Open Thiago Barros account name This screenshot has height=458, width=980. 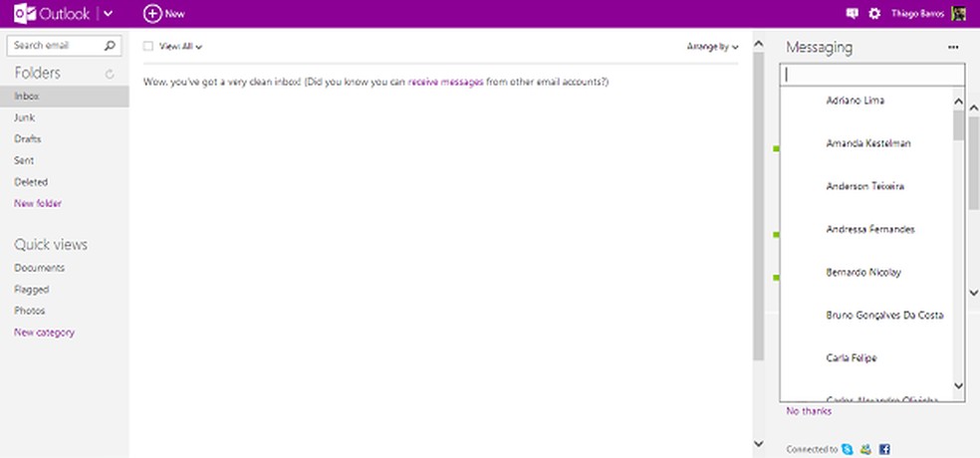pos(917,14)
